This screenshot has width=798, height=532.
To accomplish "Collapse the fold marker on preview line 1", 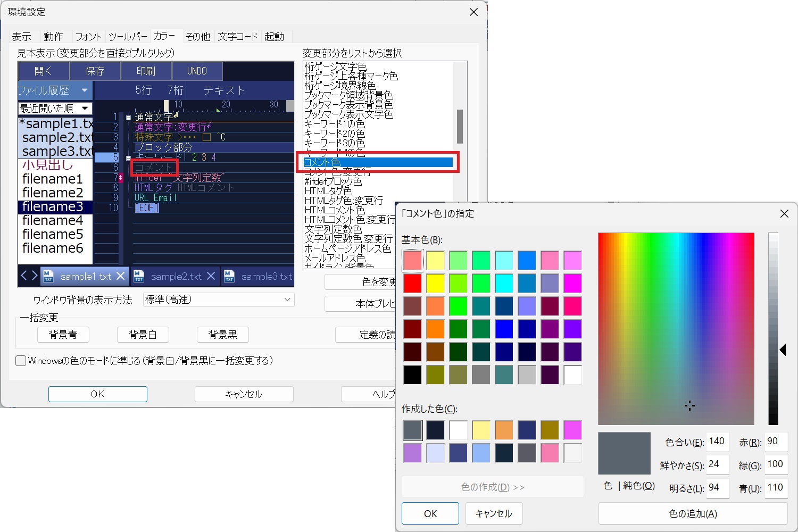I will pyautogui.click(x=128, y=118).
